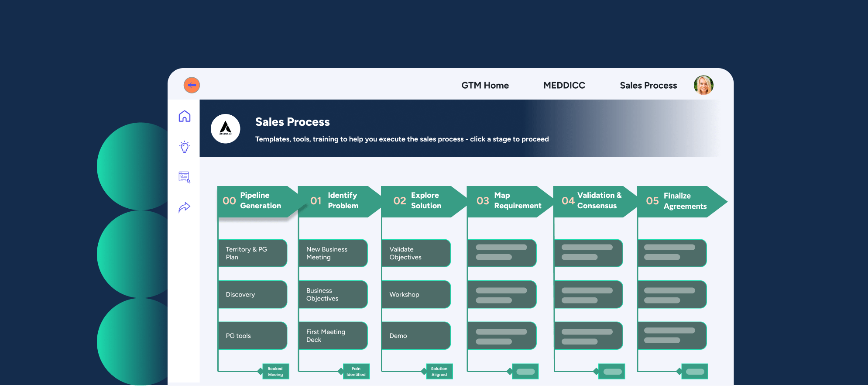Open the user profile avatar
The image size is (868, 386).
click(x=703, y=85)
